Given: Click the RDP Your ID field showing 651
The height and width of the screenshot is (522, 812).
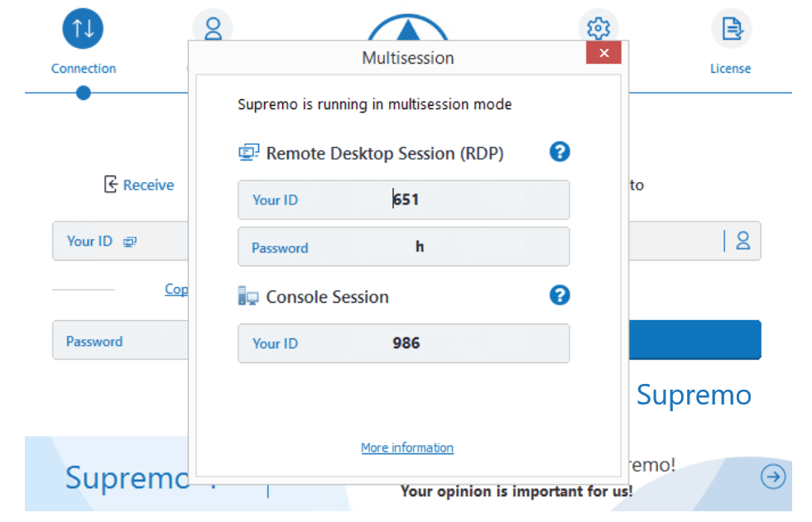Looking at the screenshot, I should [x=404, y=199].
